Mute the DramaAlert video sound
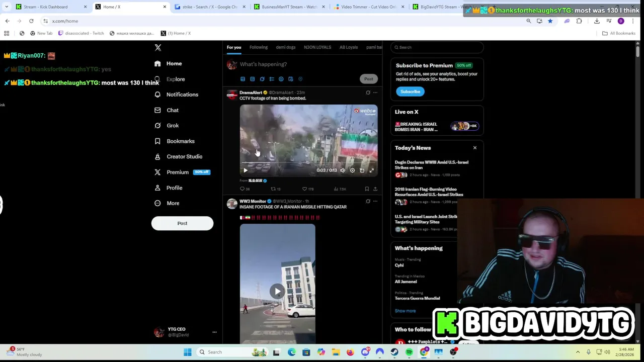 [343, 170]
